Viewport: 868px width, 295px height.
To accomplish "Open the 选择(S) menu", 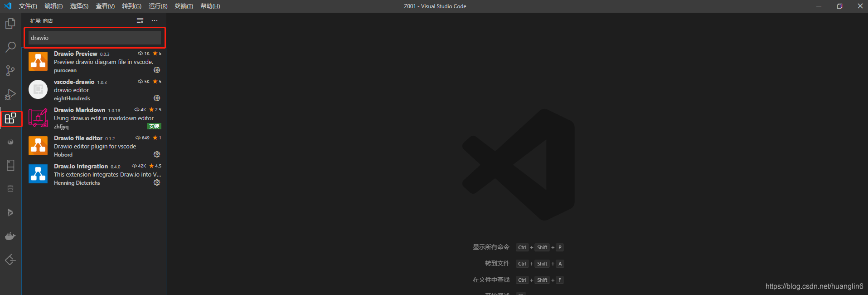I will coord(79,6).
